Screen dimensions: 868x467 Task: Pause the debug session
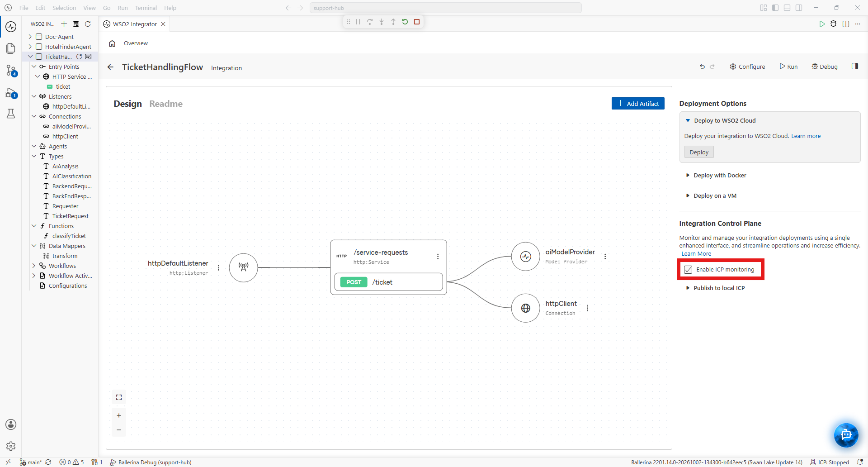(358, 22)
